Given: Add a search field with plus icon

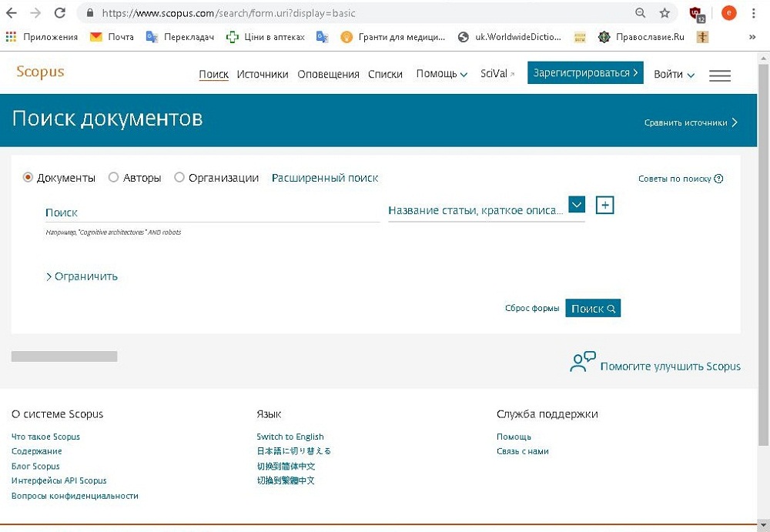Looking at the screenshot, I should 605,205.
